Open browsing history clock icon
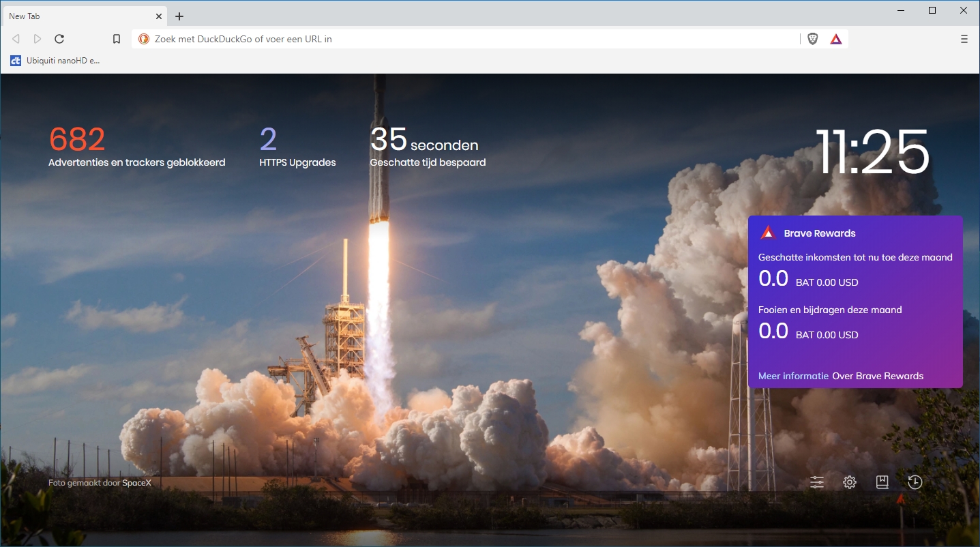The height and width of the screenshot is (547, 980). click(915, 482)
